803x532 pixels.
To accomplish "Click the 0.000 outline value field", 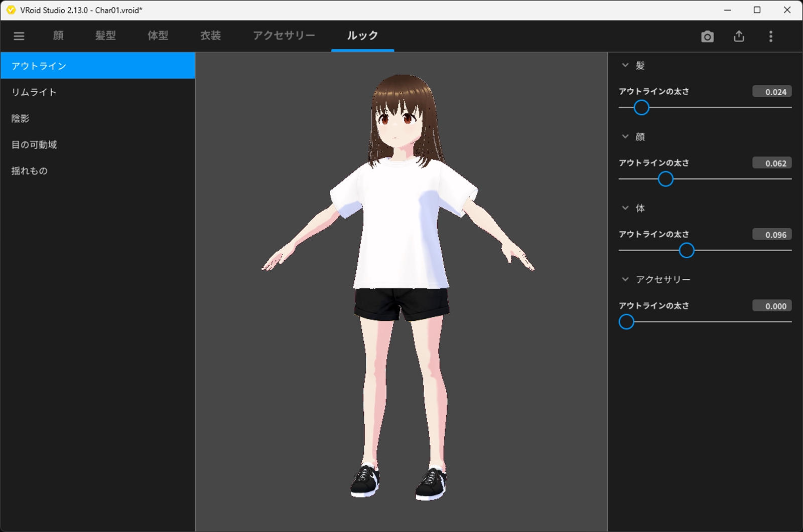I will point(772,306).
